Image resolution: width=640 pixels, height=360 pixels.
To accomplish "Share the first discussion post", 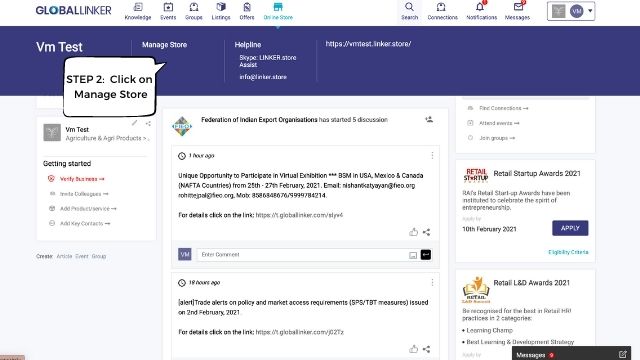I will (427, 232).
